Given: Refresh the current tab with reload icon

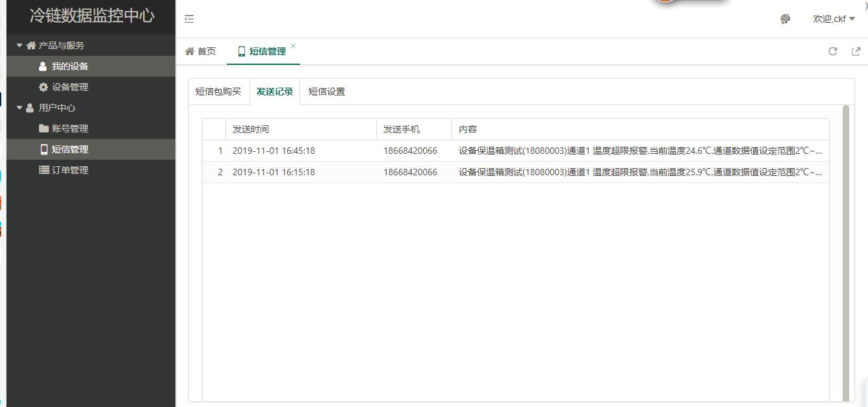Looking at the screenshot, I should (832, 51).
